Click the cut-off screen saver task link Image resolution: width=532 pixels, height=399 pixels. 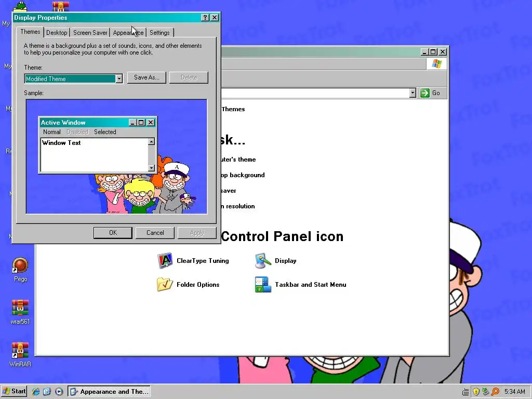point(229,191)
